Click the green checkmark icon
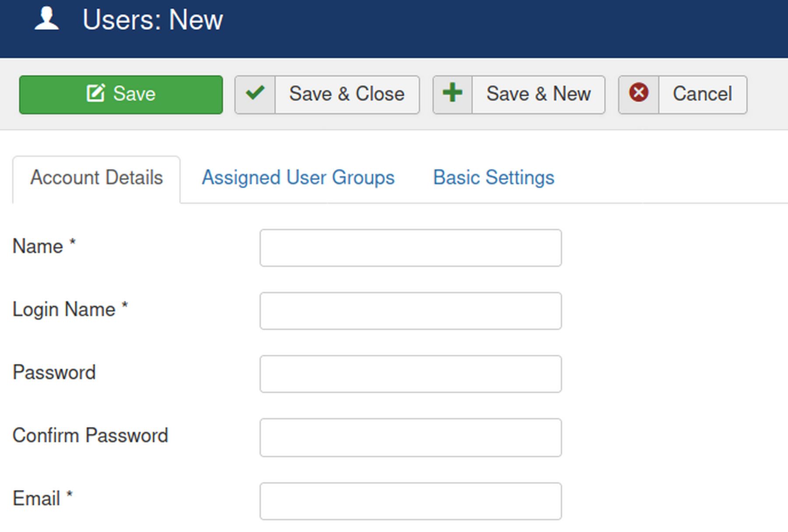This screenshot has height=532, width=788. click(x=255, y=93)
